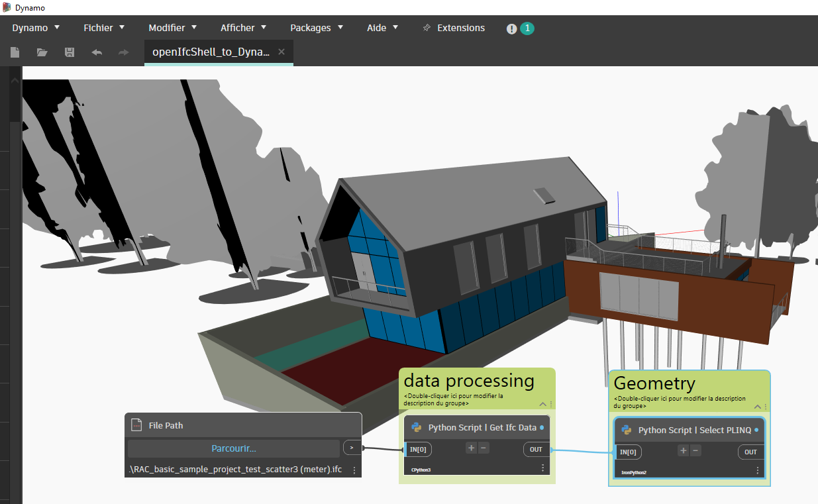Open three-dot menu on data processing group
This screenshot has height=504, width=818.
[551, 403]
